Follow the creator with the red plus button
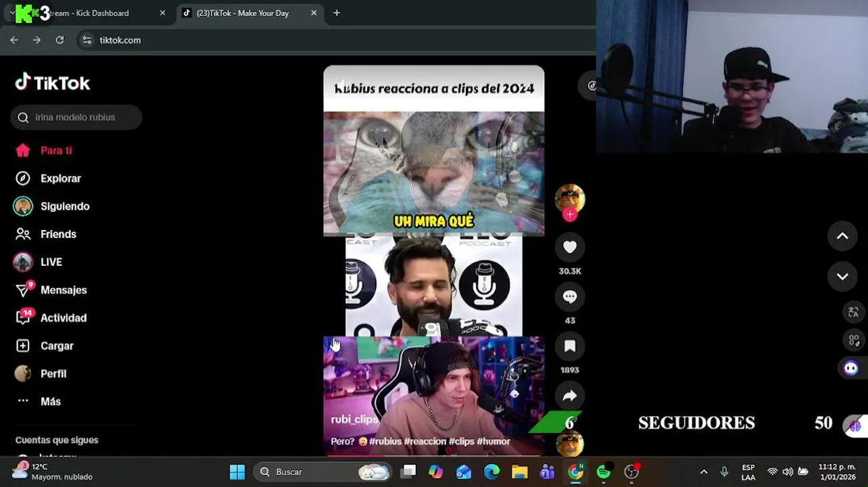This screenshot has width=868, height=487. (x=570, y=214)
